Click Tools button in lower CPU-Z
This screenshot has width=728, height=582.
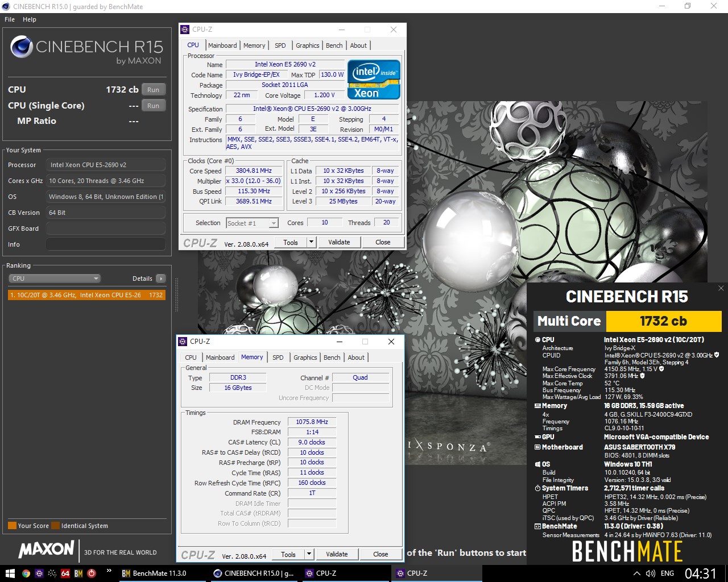click(288, 554)
